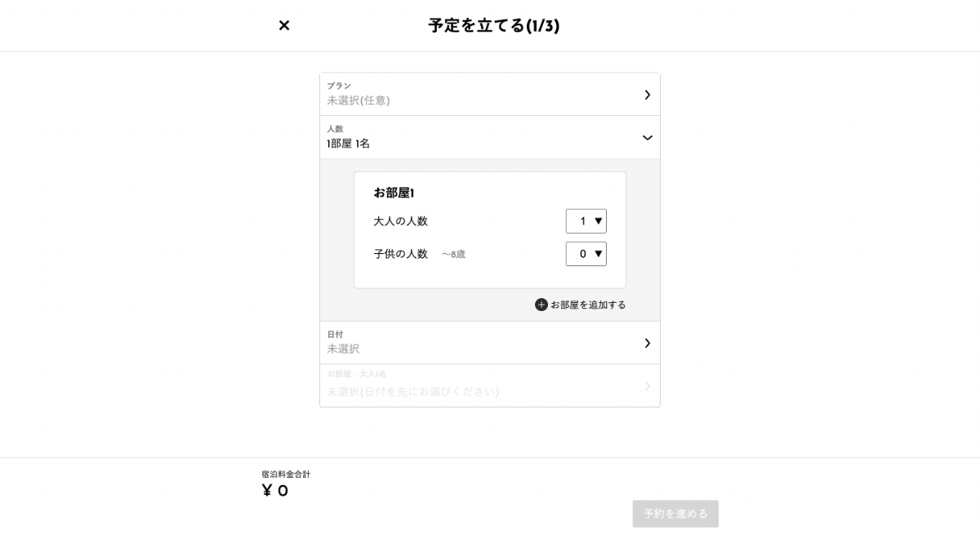This screenshot has width=980, height=534.
Task: Click the ¥ 0 total amount
Action: tap(274, 491)
